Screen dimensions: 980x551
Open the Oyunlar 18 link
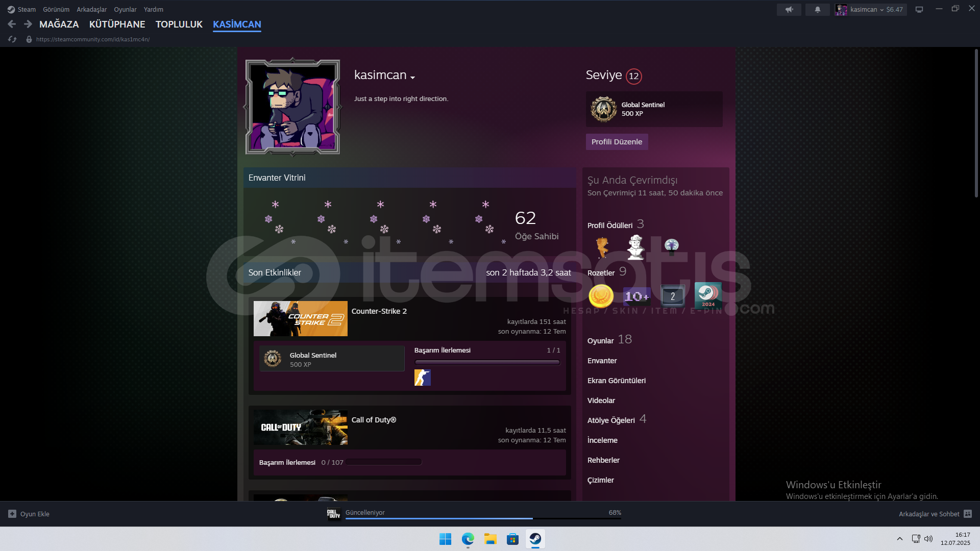[x=609, y=340]
